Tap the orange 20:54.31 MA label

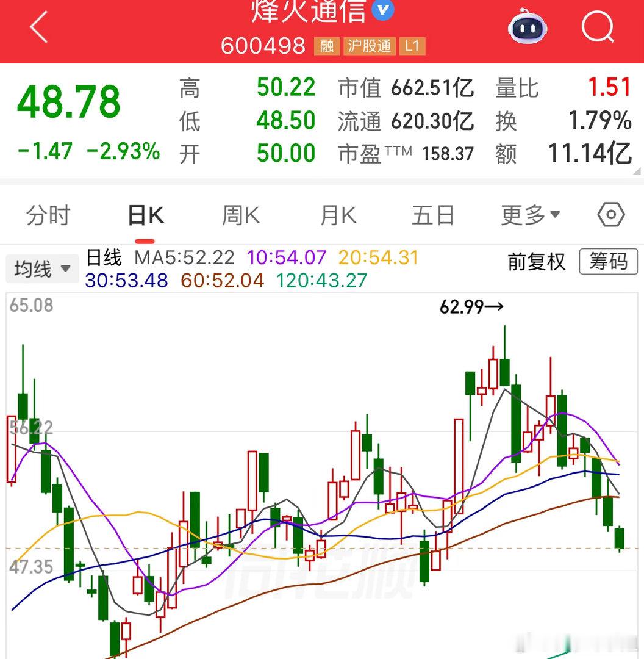pos(379,257)
